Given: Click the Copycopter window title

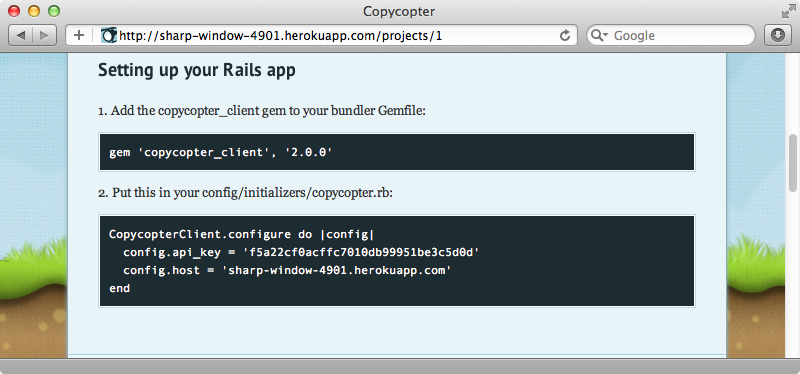Looking at the screenshot, I should pos(399,11).
